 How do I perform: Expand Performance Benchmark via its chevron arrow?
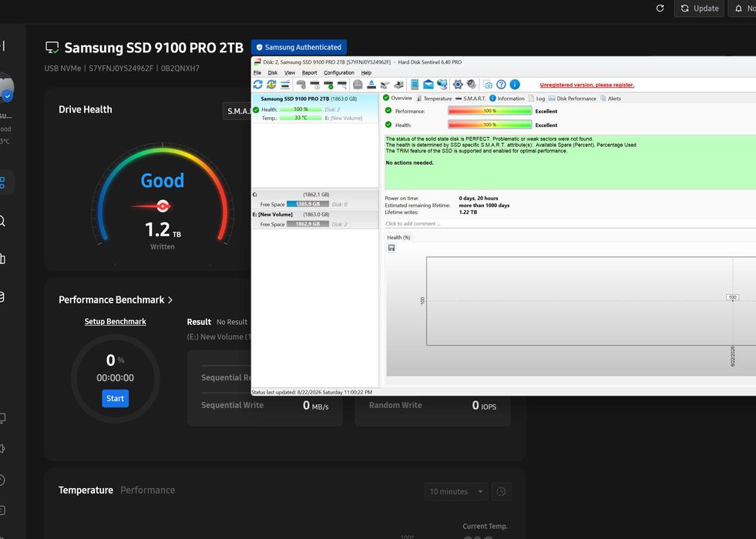(x=170, y=300)
